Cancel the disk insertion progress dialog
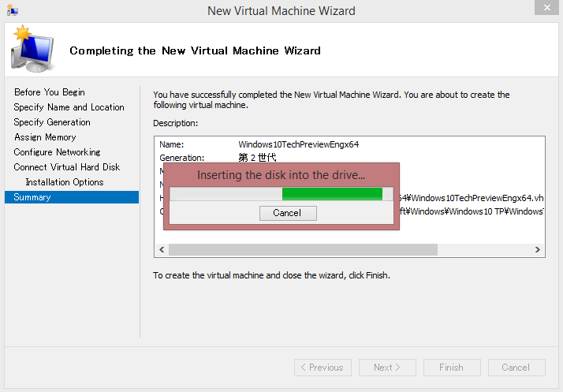The image size is (563, 392). click(288, 213)
